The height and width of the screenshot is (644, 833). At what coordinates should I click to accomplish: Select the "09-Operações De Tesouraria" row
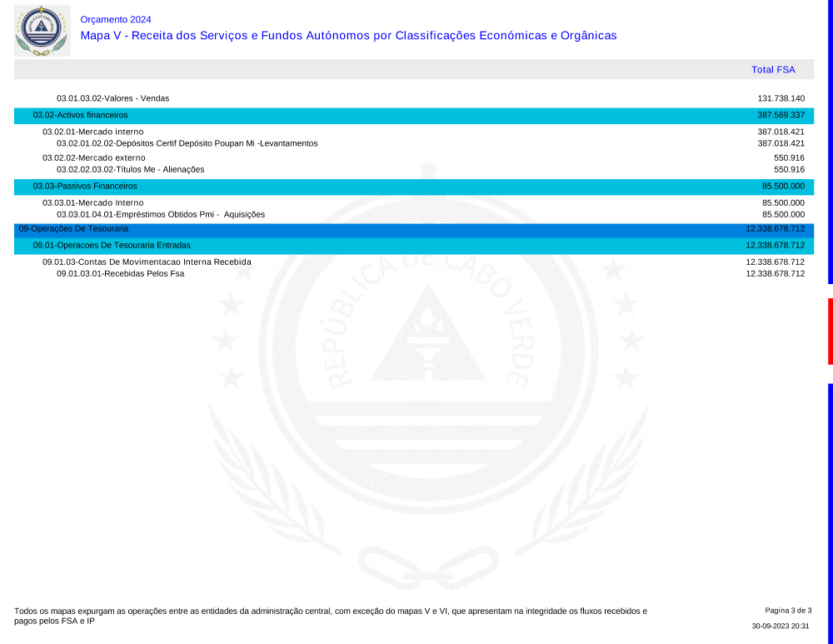tap(73, 228)
